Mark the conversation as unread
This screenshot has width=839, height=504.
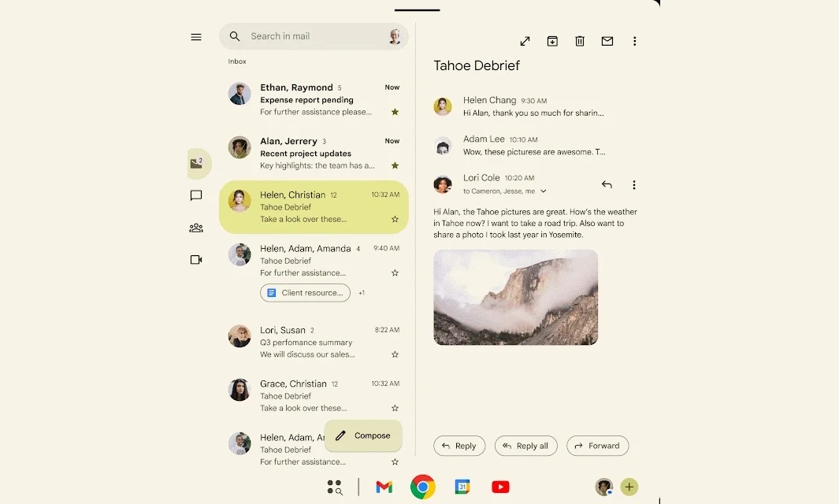tap(607, 41)
